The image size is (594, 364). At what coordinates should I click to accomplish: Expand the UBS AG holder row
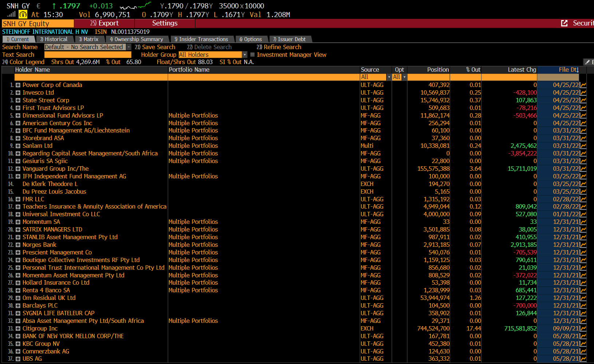pyautogui.click(x=18, y=359)
